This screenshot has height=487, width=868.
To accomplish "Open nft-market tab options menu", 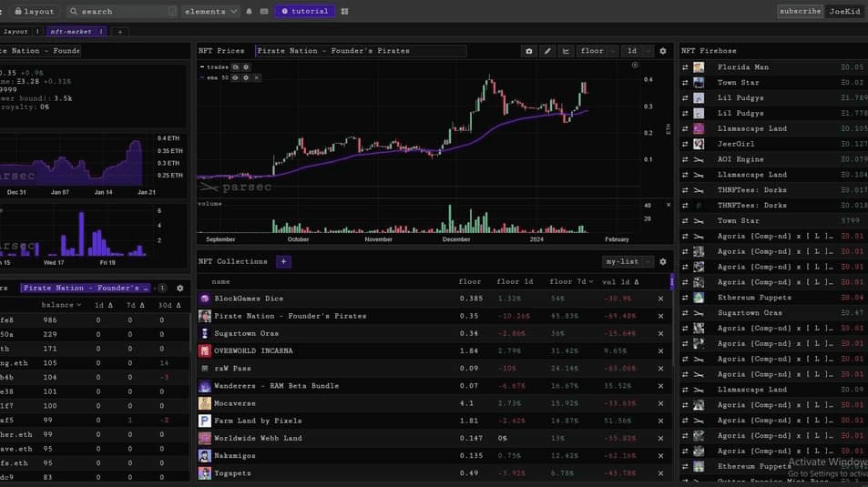I will [101, 32].
